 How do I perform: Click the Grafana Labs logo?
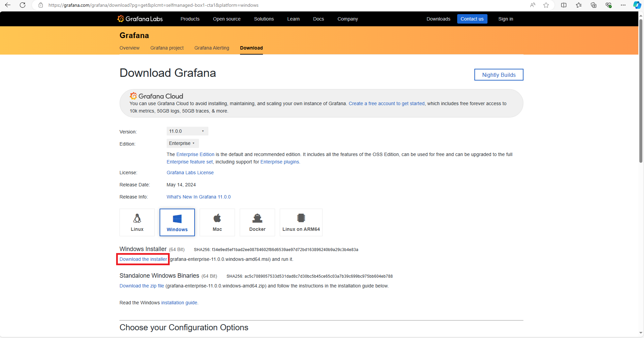click(140, 19)
